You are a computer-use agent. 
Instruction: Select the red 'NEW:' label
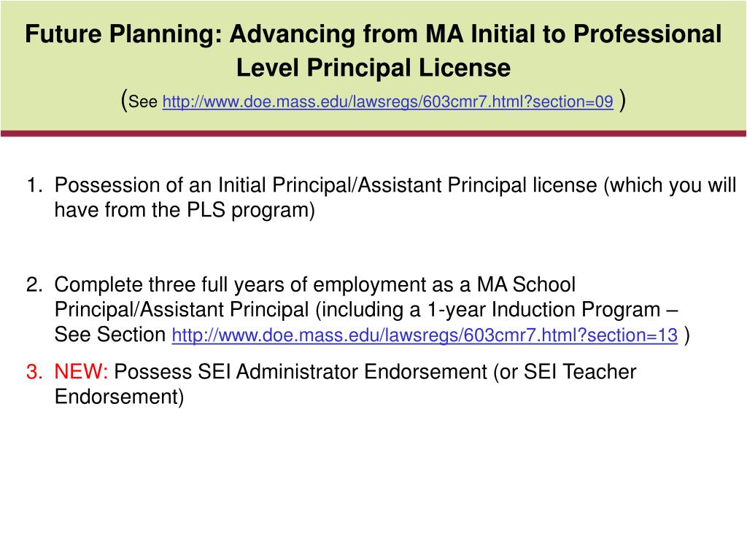tap(82, 371)
